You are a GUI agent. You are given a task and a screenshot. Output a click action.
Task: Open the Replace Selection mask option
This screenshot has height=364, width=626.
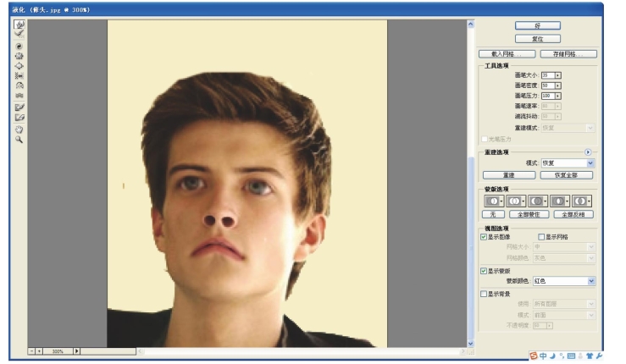494,201
